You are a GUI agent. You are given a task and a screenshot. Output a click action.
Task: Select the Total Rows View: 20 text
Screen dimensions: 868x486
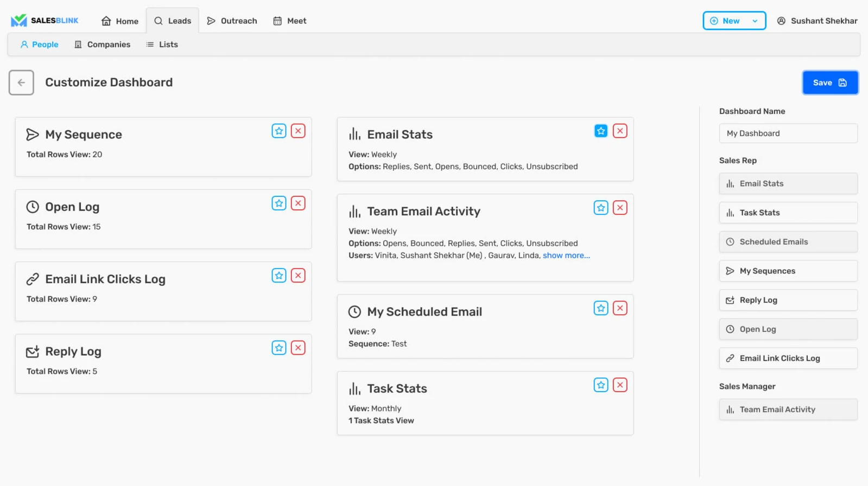[x=64, y=155]
